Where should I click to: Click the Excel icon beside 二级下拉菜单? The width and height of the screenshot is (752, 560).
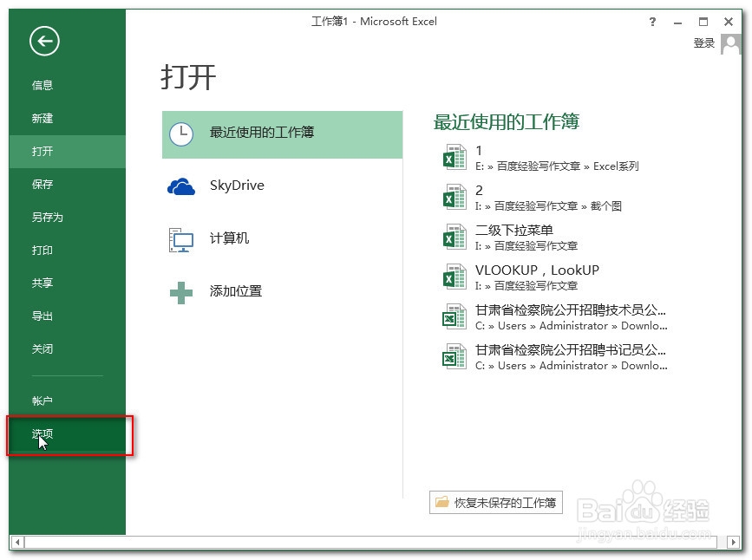tap(454, 237)
